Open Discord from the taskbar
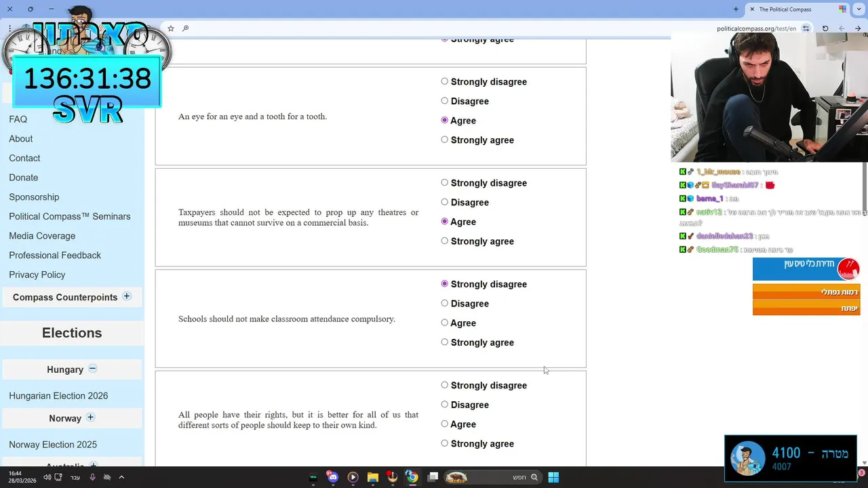 (x=332, y=477)
